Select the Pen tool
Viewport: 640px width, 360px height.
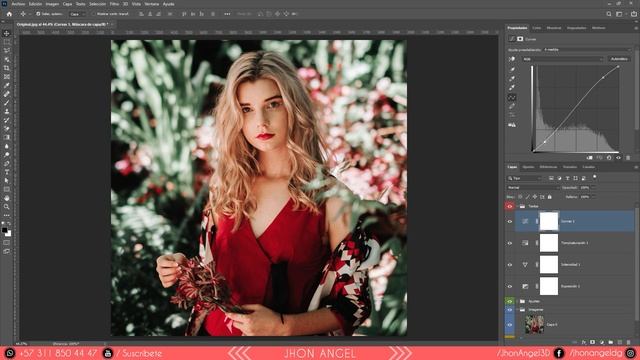pyautogui.click(x=7, y=163)
